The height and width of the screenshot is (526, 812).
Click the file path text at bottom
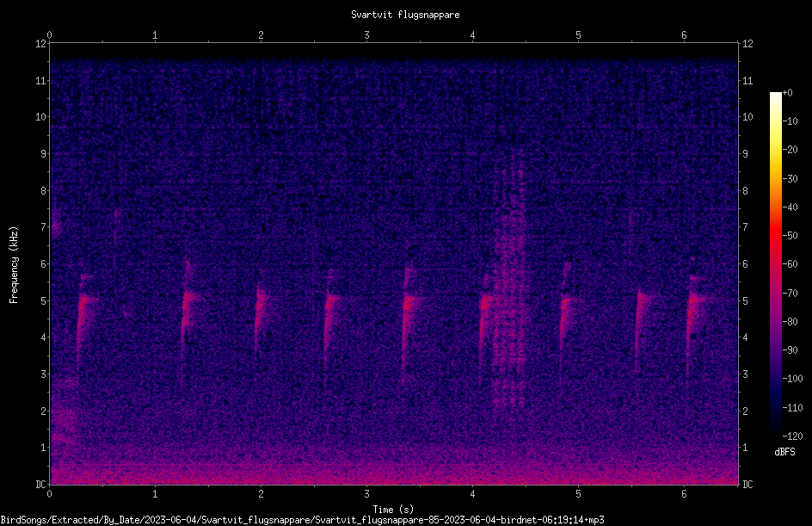303,520
